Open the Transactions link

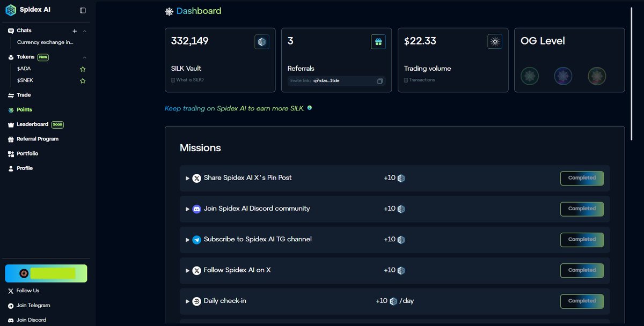(419, 80)
